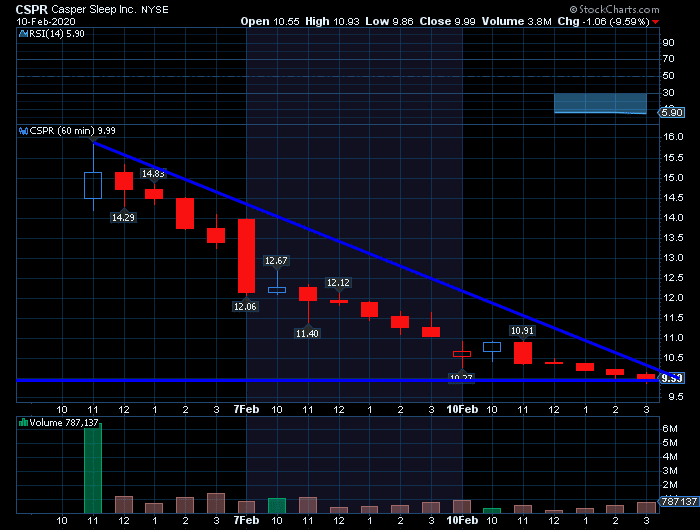700x530 pixels.
Task: Click the 9.5 price axis label
Action: pos(676,396)
